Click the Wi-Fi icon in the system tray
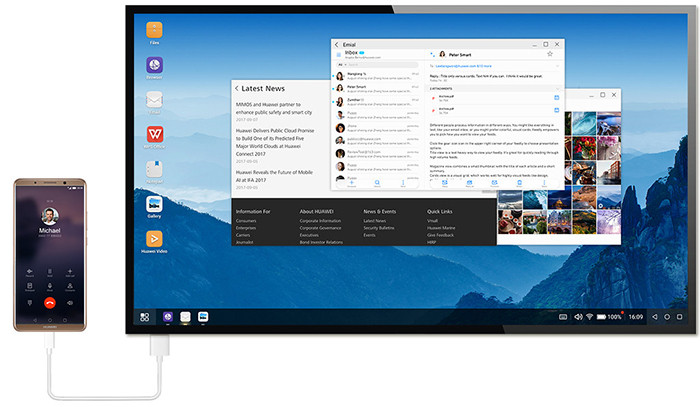The image size is (700, 407). click(x=590, y=316)
